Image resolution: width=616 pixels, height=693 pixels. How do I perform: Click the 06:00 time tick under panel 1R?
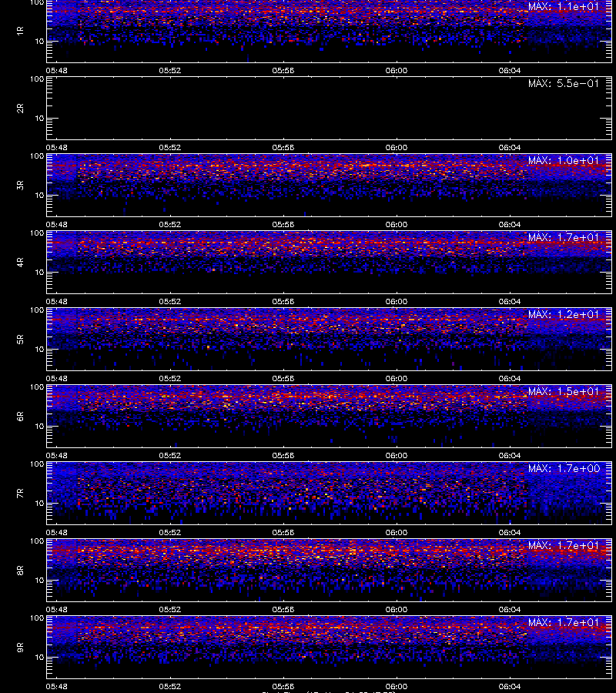point(397,70)
